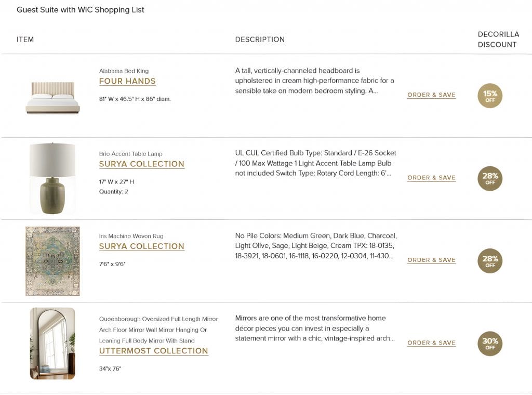532x395 pixels.
Task: Click the 15% OFF discount badge
Action: [x=489, y=96]
